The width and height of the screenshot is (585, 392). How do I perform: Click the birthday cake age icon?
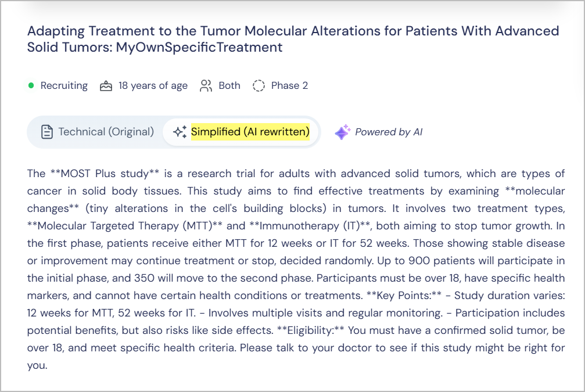[106, 86]
